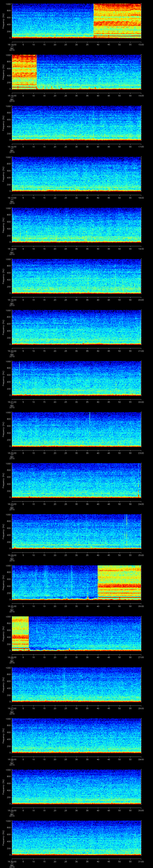153x868 pixels.
Task: Select the spectrogram panel starting at 16:17:00
Action: (x=76, y=174)
